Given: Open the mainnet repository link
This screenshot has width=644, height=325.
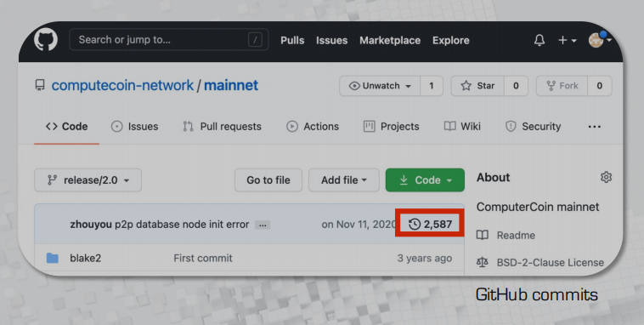Looking at the screenshot, I should click(x=231, y=86).
